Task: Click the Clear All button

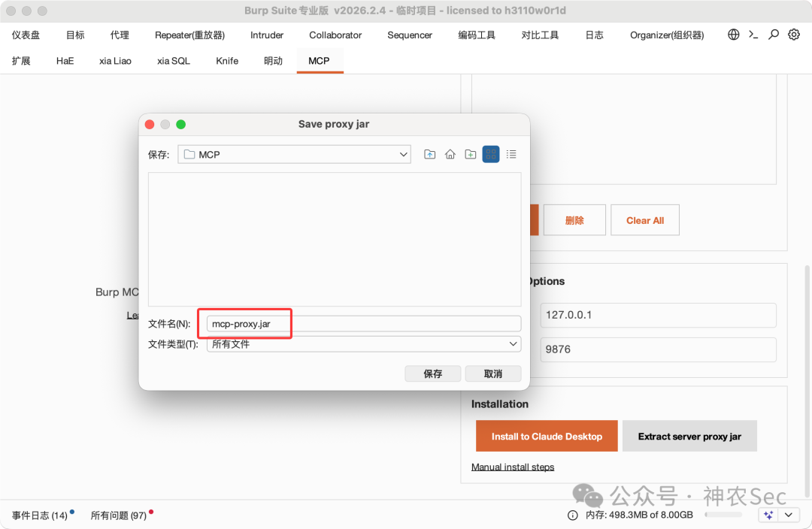Action: 645,220
